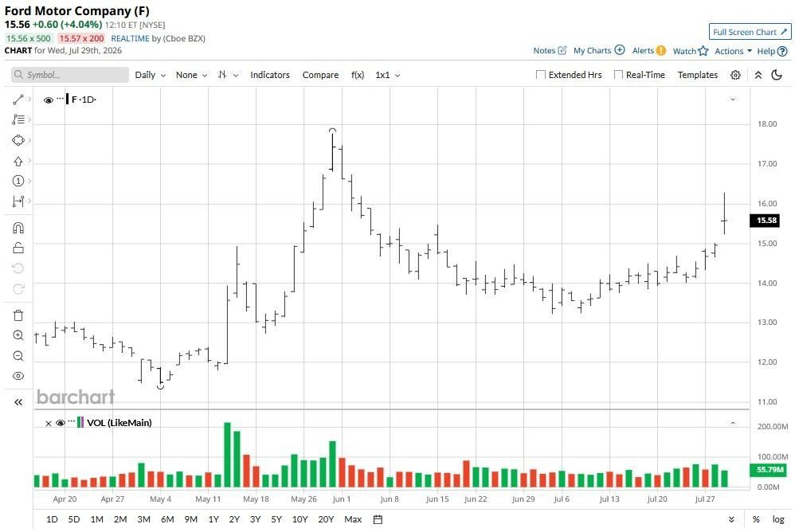The width and height of the screenshot is (795, 532).
Task: Undo the last chart action
Action: point(18,268)
